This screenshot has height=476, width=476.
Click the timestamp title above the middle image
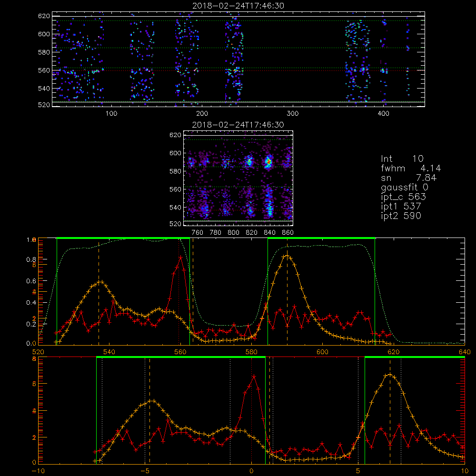coord(238,125)
